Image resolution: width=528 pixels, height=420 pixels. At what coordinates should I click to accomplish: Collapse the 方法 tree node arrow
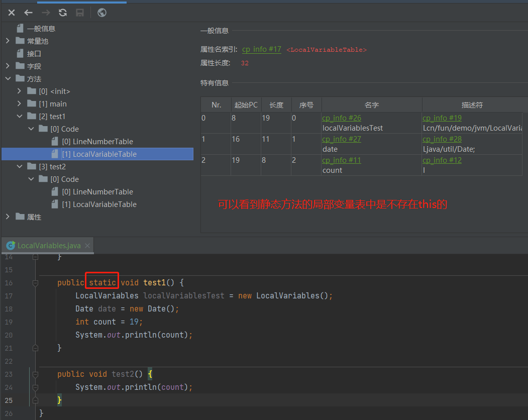(8, 78)
